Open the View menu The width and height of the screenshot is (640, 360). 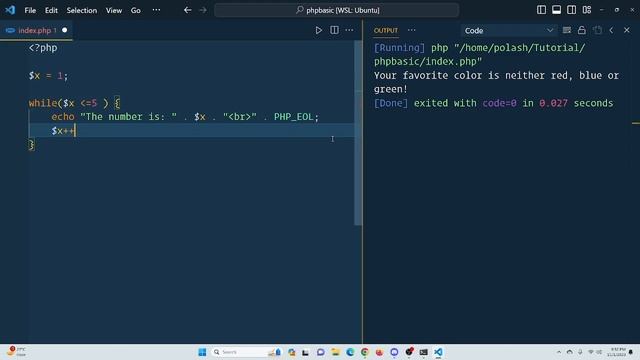114,10
